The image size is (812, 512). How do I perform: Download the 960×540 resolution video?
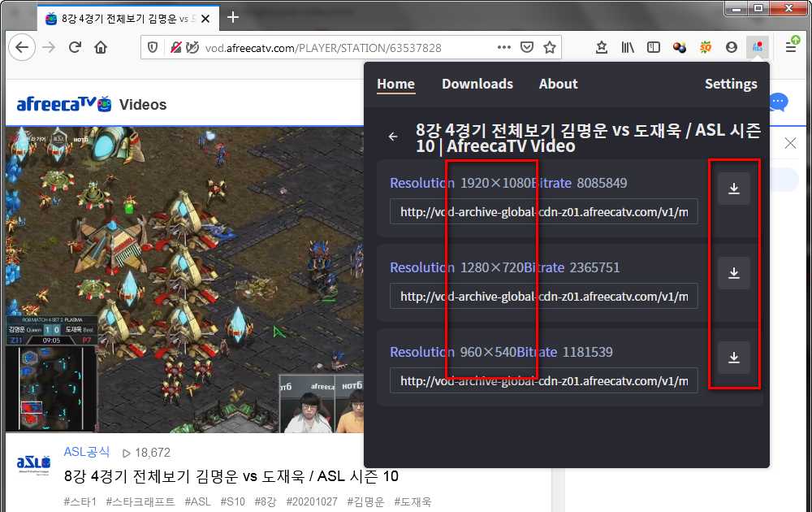tap(734, 358)
